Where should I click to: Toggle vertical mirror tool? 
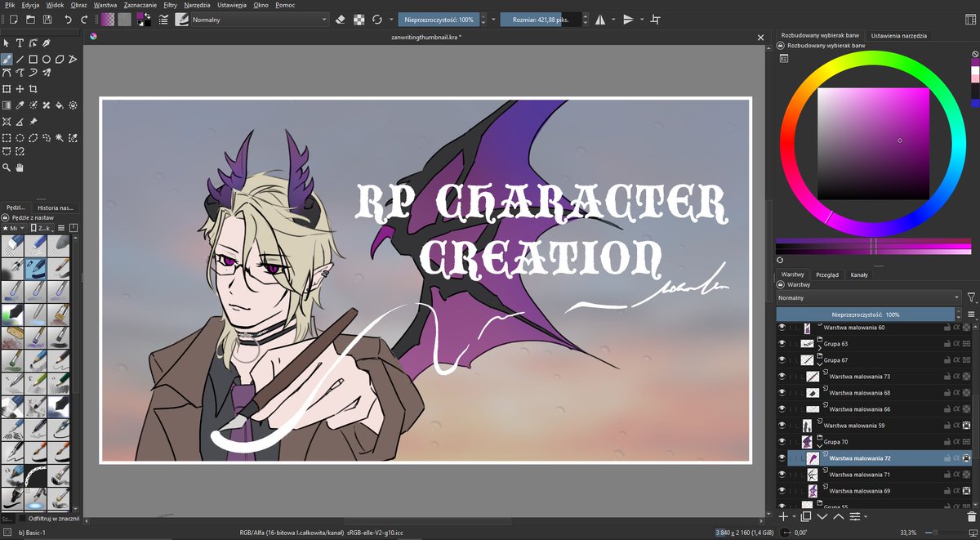pos(628,20)
